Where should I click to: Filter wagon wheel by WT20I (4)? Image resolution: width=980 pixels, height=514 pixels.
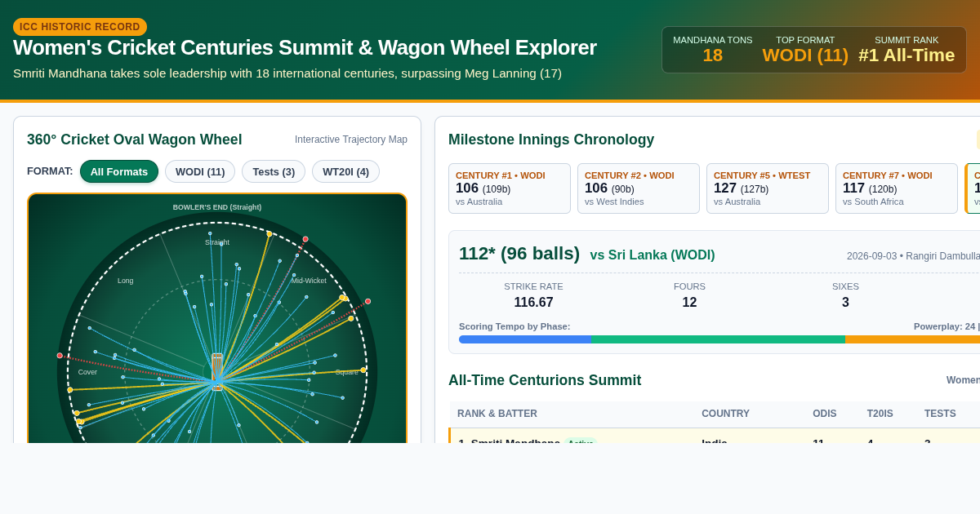345,171
